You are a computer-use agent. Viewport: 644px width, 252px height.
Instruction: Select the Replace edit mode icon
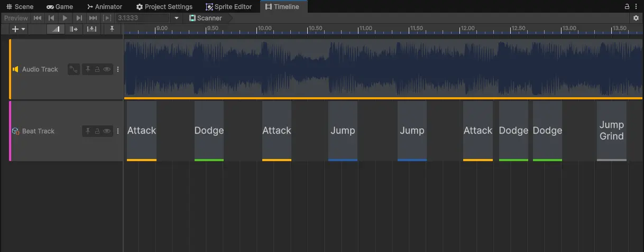pos(91,29)
